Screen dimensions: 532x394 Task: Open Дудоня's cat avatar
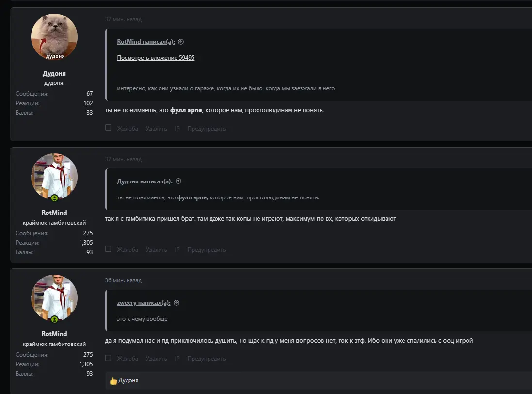[54, 37]
